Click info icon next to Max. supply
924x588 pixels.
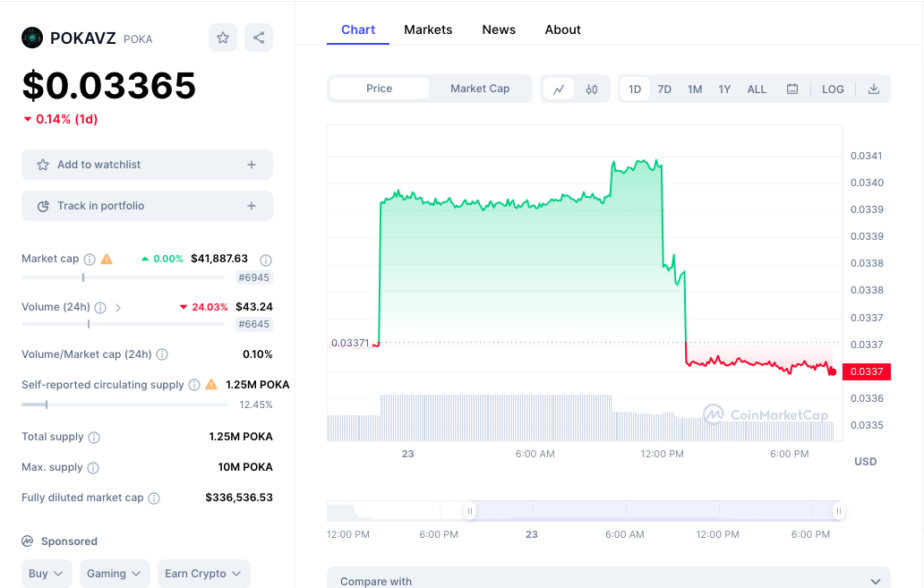(93, 468)
